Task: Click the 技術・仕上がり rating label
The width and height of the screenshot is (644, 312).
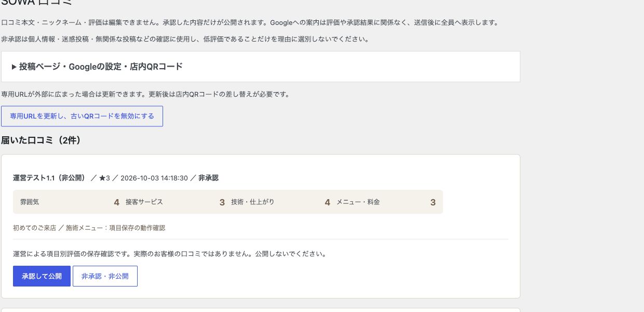Action: point(253,202)
